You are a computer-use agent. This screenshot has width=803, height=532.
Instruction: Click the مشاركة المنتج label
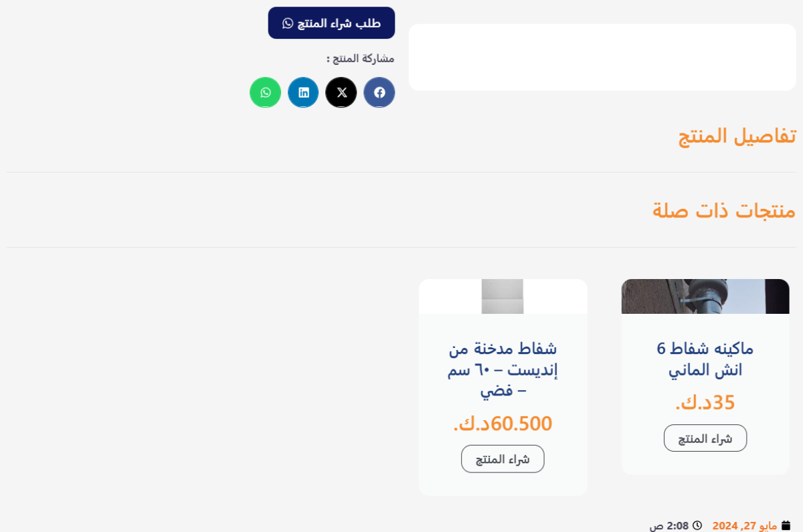point(361,58)
